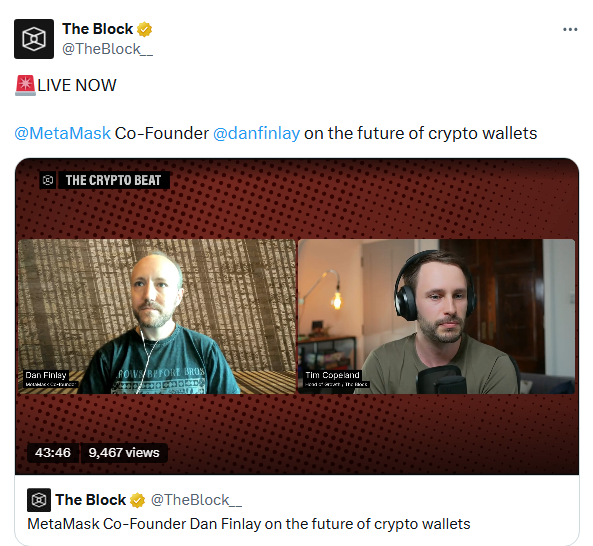The width and height of the screenshot is (593, 546).
Task: Open the three-dot more options menu
Action: tap(570, 29)
